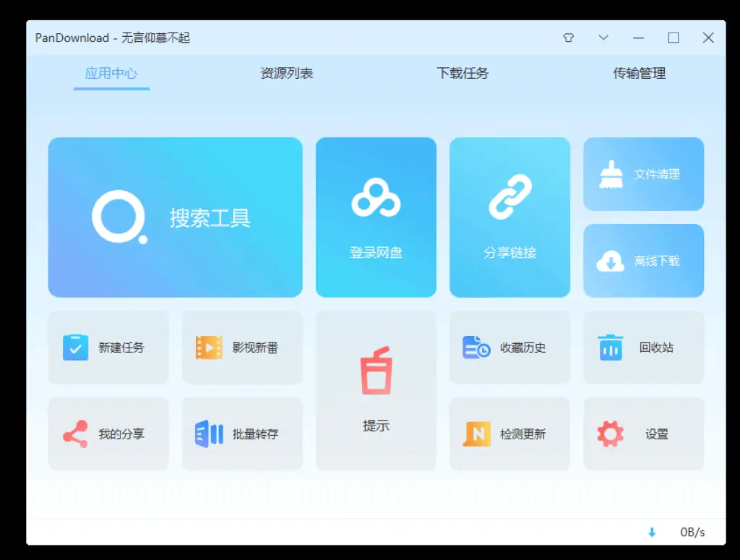
Task: Launch 文件清理 file cleanup
Action: 642,173
